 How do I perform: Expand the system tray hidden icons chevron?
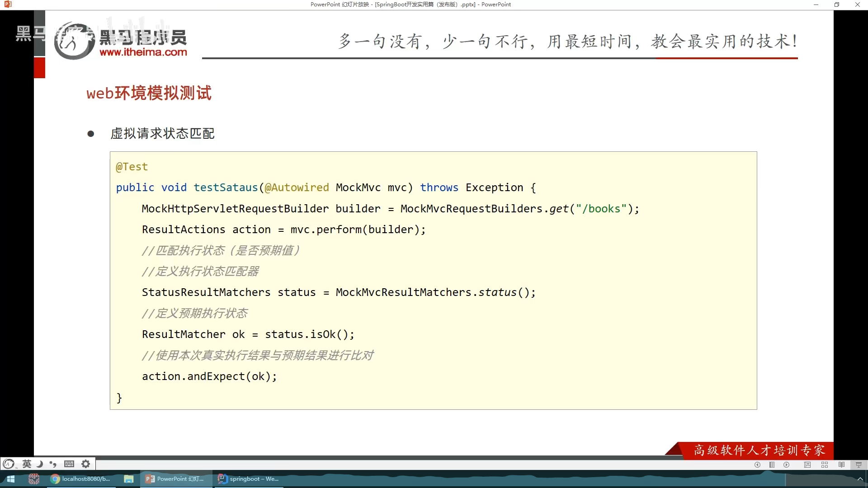pos(860,479)
